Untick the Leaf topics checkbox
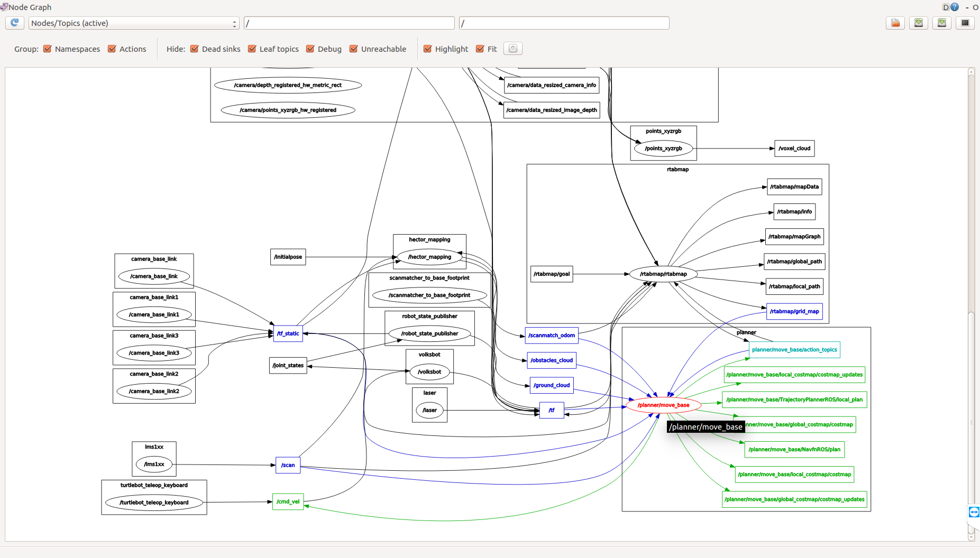The image size is (980, 558). (252, 49)
